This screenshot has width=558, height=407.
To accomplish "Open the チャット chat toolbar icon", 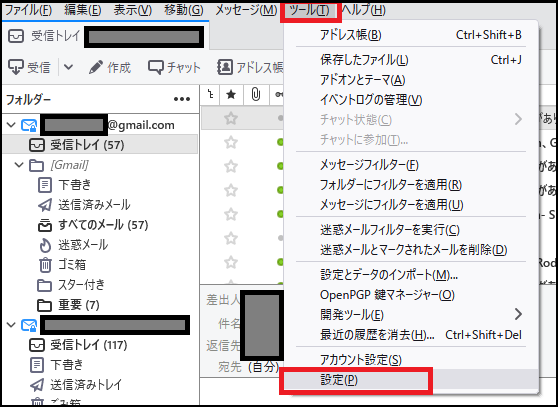I will 156,67.
